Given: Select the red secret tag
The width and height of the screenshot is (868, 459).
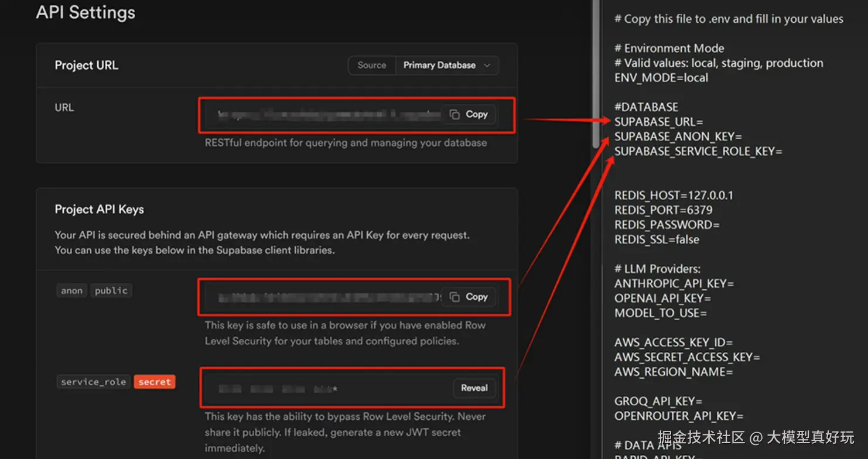Looking at the screenshot, I should click(155, 382).
